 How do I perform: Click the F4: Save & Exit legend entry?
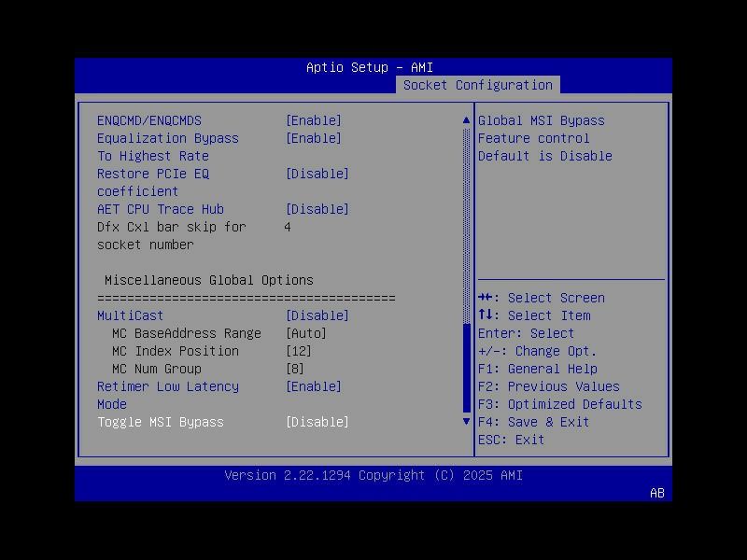pos(534,422)
